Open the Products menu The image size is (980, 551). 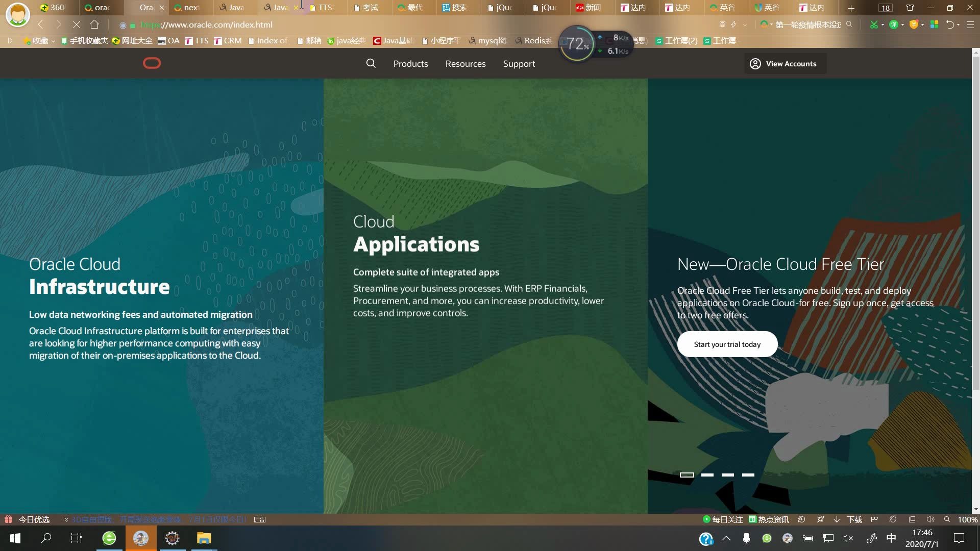tap(410, 64)
